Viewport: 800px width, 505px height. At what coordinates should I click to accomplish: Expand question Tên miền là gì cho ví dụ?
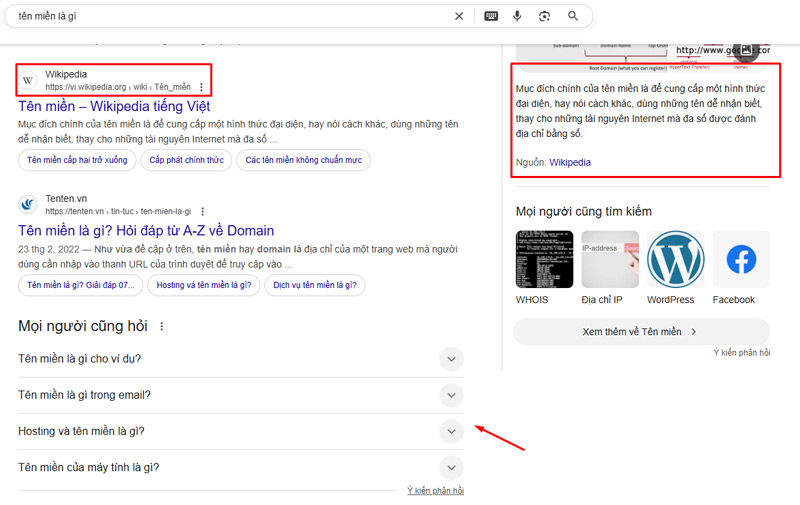pyautogui.click(x=241, y=359)
